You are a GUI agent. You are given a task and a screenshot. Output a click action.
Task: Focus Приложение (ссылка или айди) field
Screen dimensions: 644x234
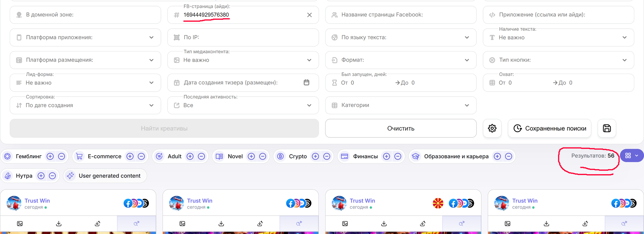click(558, 15)
